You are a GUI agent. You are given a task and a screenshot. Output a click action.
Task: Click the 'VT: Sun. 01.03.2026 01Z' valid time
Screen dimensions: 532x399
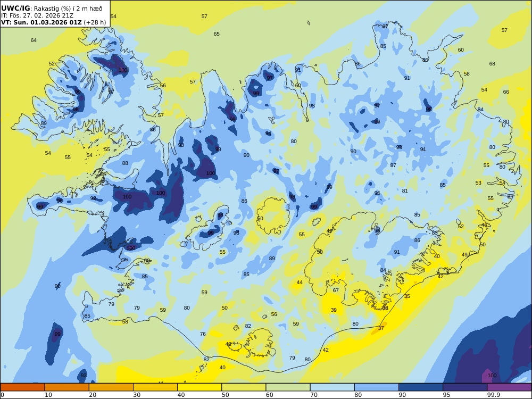click(x=41, y=22)
